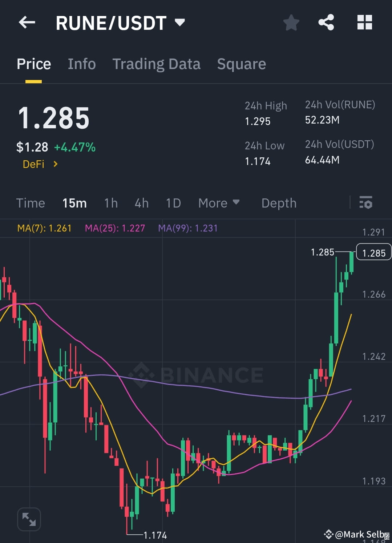Select the MA(7) indicator label
Image resolution: width=392 pixels, height=543 pixels.
(x=44, y=228)
